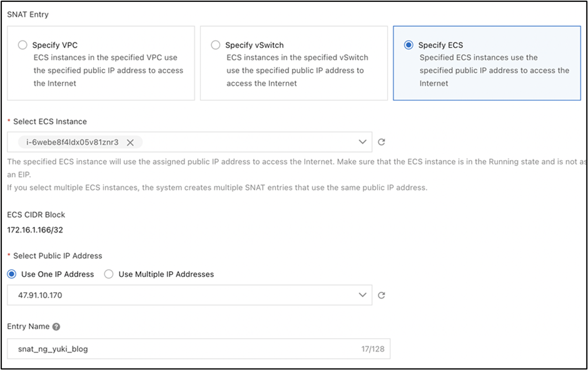Refresh the ECS instance list
588x370 pixels.
382,142
